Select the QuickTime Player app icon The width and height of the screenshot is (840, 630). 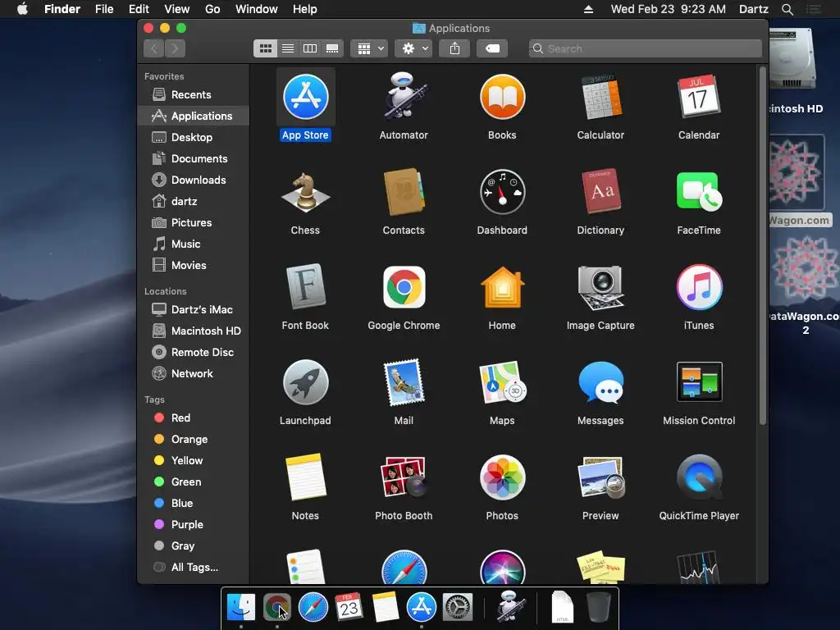coord(699,477)
